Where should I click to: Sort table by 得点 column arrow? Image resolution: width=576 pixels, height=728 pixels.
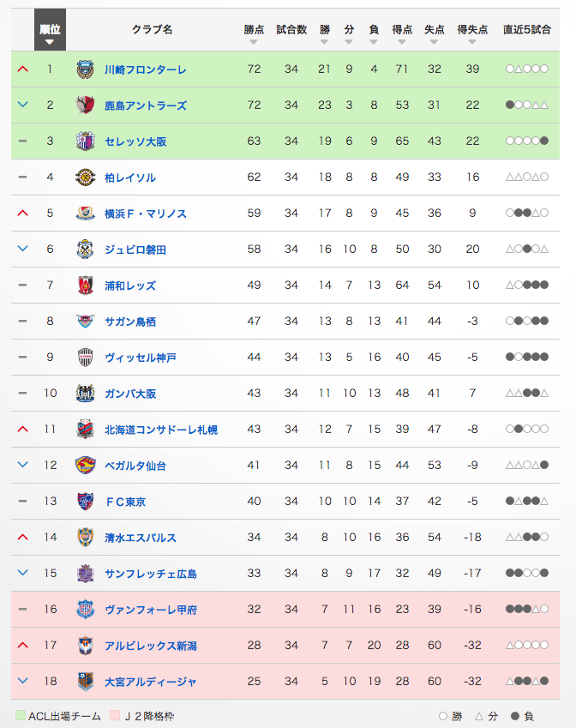pyautogui.click(x=402, y=42)
